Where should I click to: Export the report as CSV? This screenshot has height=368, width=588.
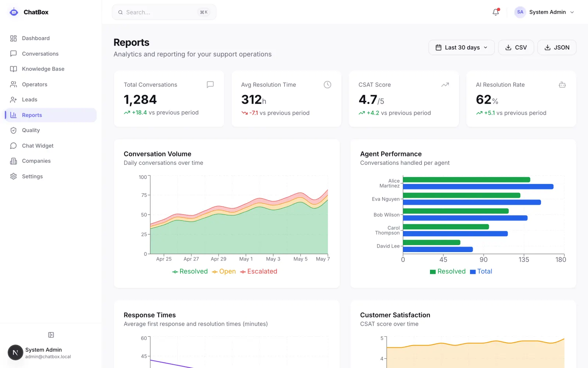pyautogui.click(x=516, y=47)
